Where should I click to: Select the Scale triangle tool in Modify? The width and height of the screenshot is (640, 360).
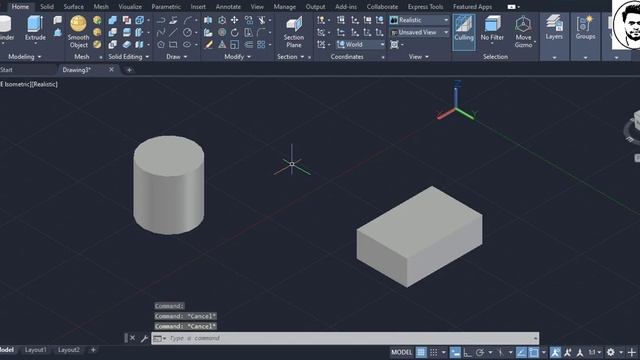tap(222, 44)
